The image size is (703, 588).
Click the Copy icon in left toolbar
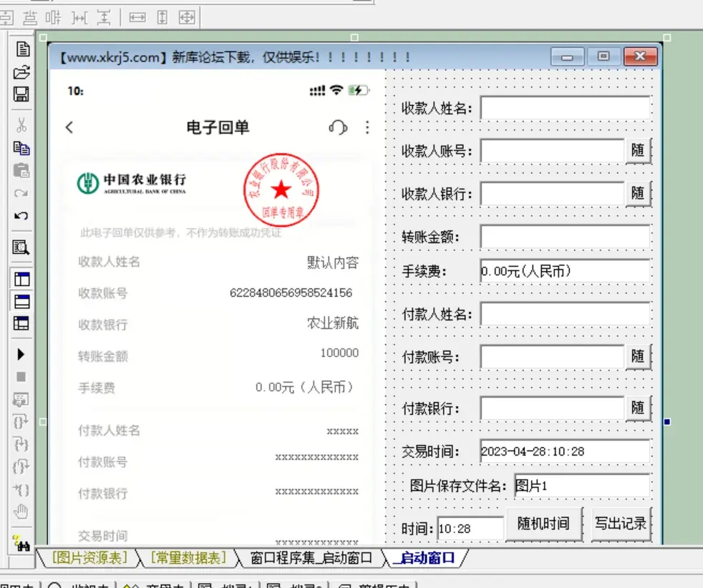pyautogui.click(x=21, y=148)
